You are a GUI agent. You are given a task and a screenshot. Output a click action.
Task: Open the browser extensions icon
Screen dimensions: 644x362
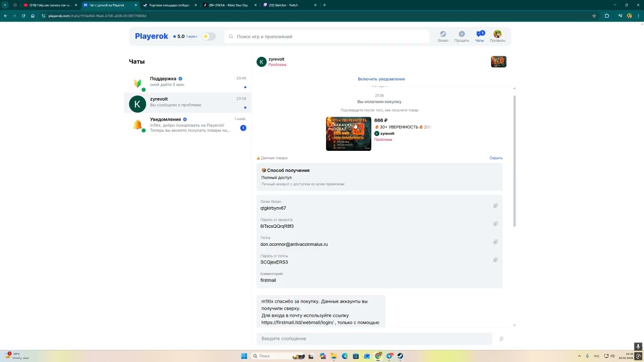(607, 16)
